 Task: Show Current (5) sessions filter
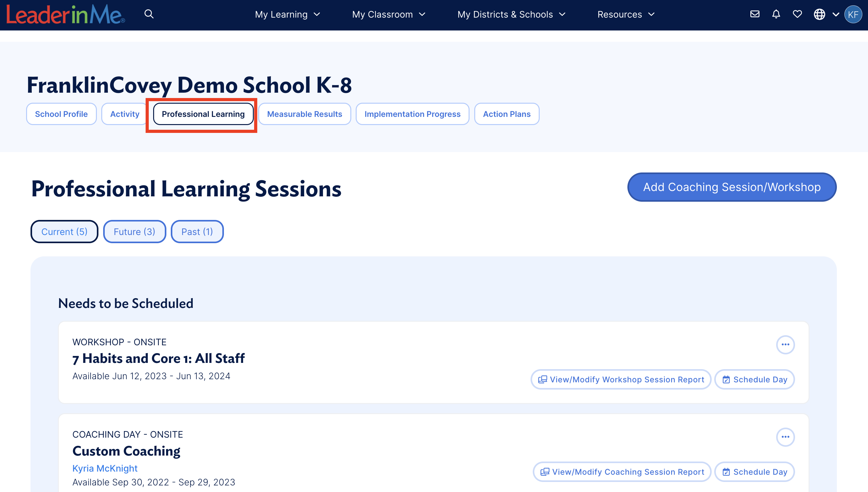(x=64, y=232)
